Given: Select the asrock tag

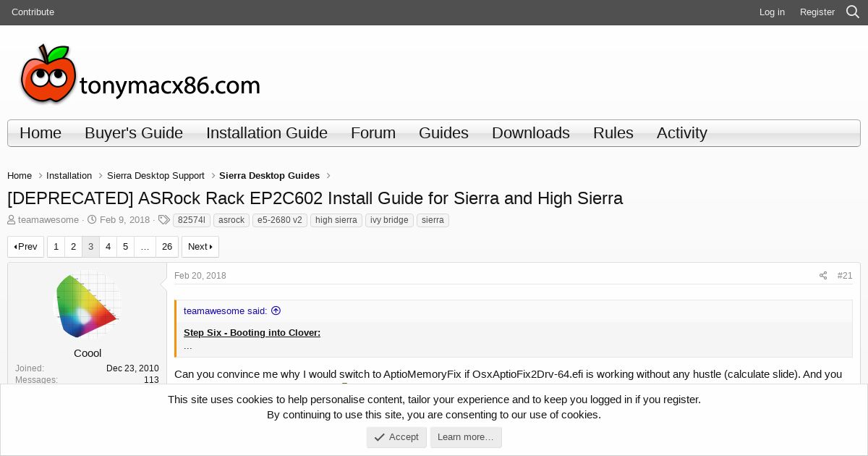Looking at the screenshot, I should 231,220.
